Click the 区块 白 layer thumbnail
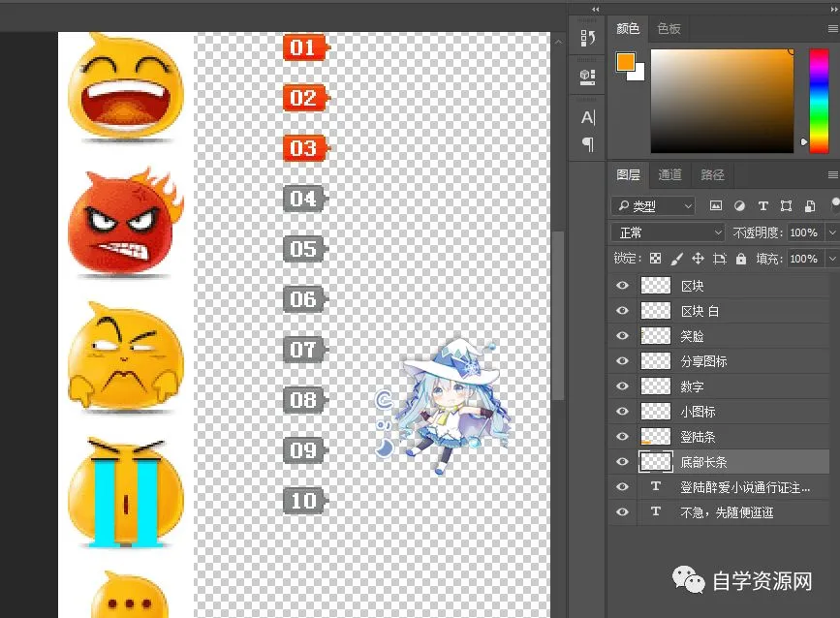The width and height of the screenshot is (840, 618). 656,311
